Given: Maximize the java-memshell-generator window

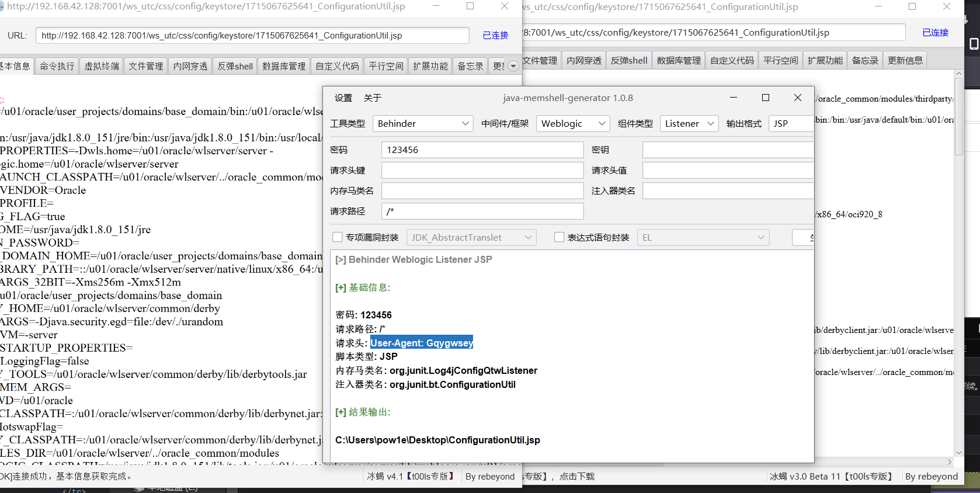Looking at the screenshot, I should click(766, 98).
